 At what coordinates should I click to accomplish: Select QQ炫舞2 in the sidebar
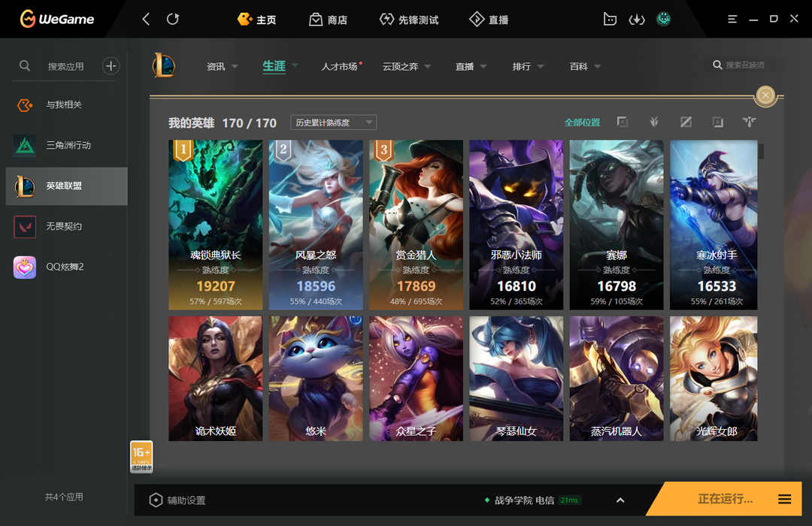click(66, 268)
